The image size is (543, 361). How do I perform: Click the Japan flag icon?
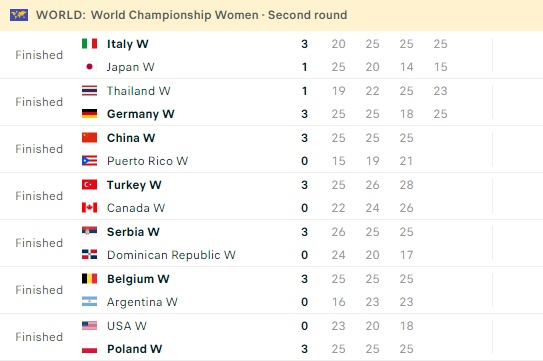pyautogui.click(x=89, y=67)
